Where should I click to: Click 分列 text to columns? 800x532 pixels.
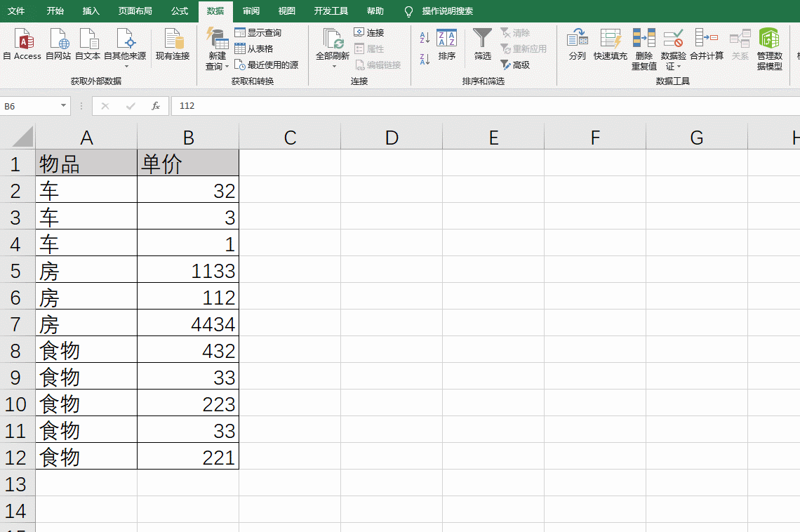point(577,45)
